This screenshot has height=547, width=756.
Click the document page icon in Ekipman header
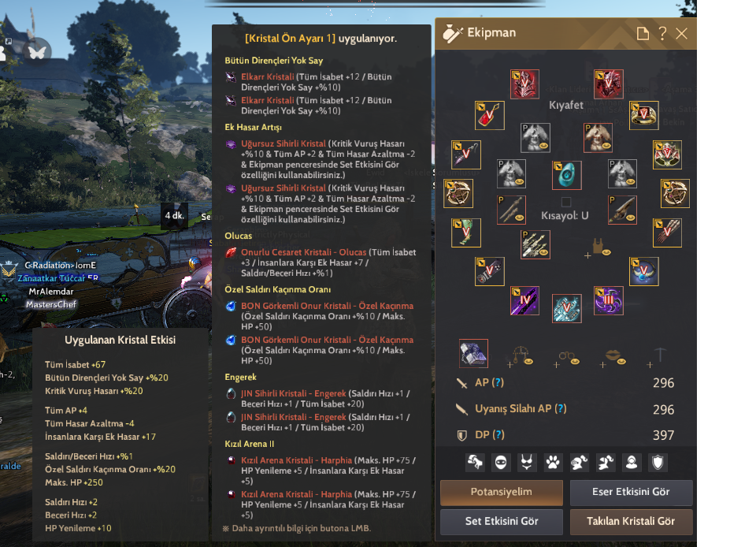click(643, 34)
